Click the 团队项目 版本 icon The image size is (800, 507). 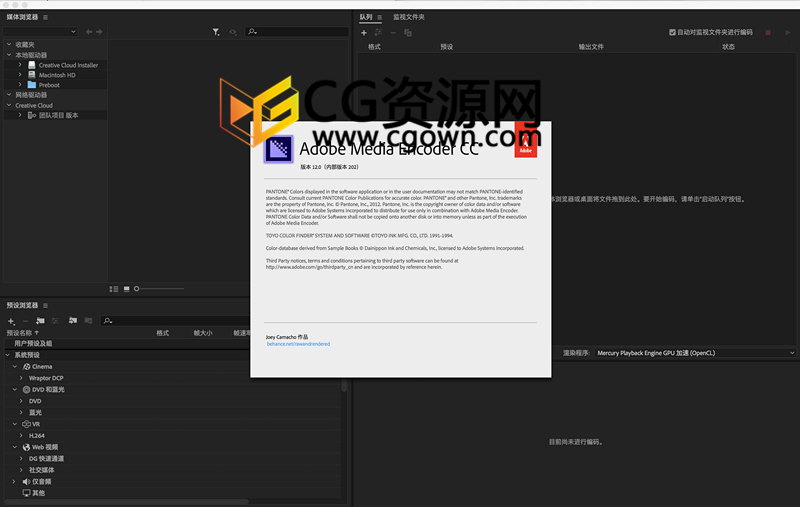[32, 115]
